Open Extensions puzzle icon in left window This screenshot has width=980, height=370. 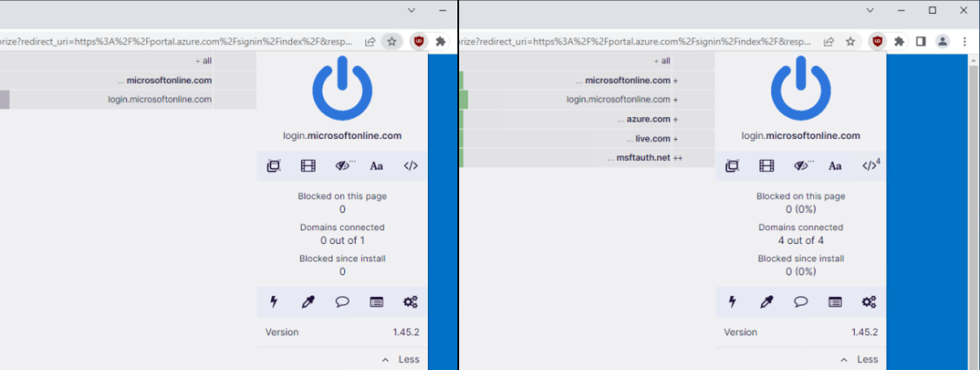(x=441, y=41)
